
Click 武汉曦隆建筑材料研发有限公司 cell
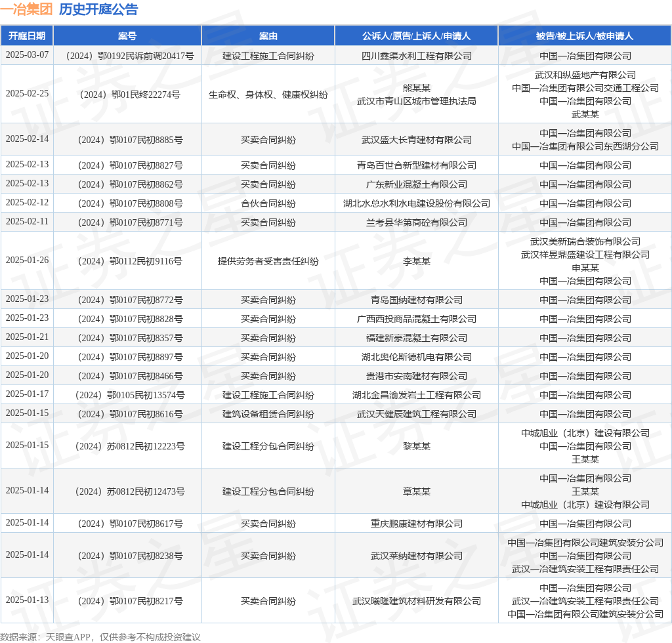click(416, 601)
